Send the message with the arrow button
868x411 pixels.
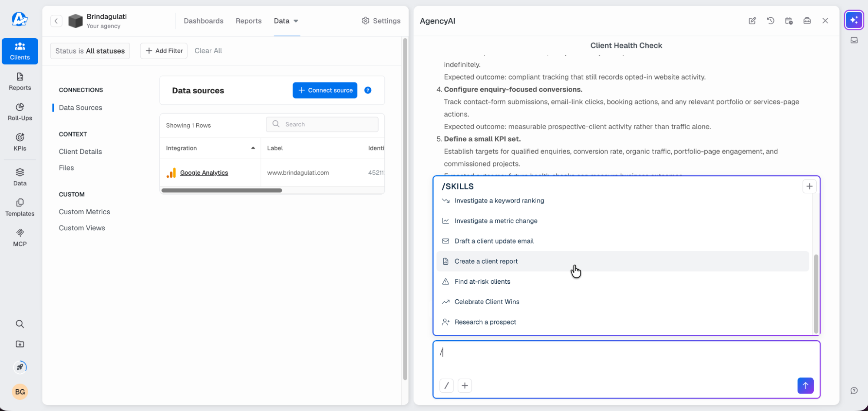(805, 385)
